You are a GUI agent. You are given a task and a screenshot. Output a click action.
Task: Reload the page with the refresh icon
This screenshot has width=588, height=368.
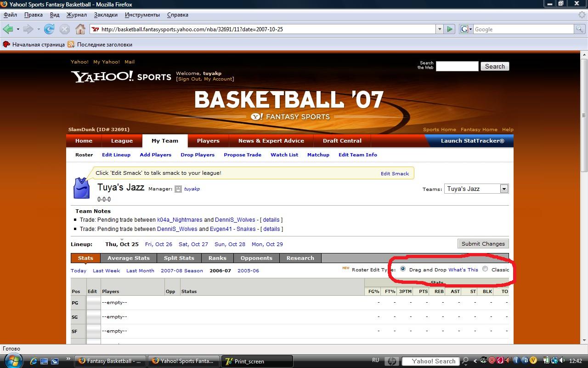pos(49,29)
